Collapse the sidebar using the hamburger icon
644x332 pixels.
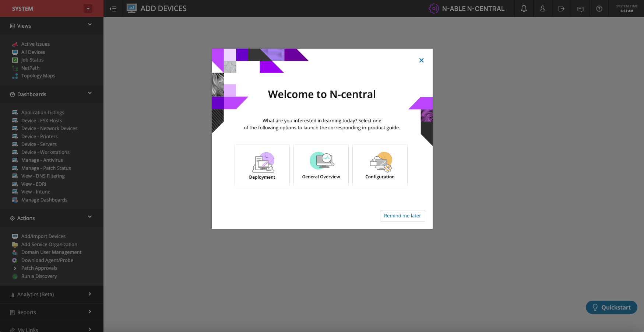click(x=113, y=8)
